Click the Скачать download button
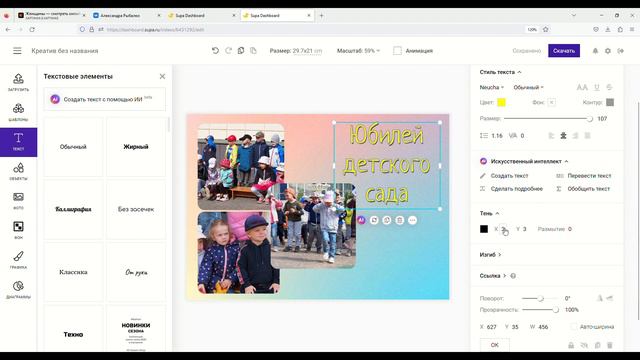Image resolution: width=640 pixels, height=360 pixels. tap(564, 51)
